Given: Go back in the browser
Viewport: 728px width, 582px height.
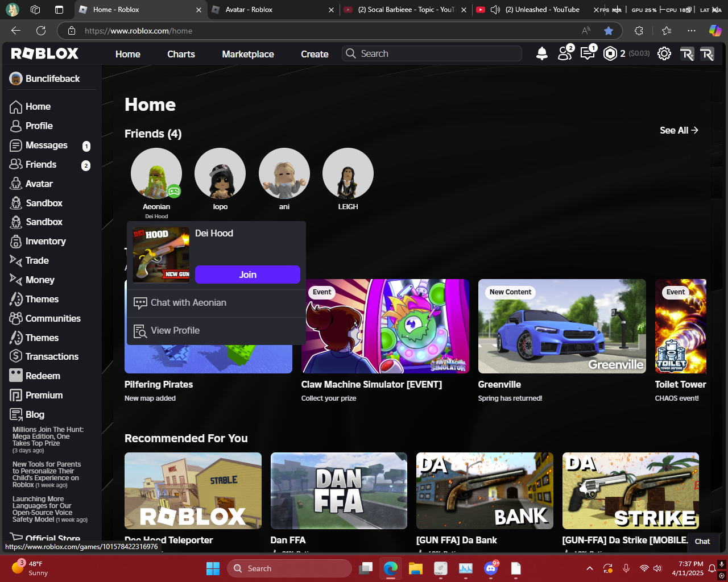Looking at the screenshot, I should click(16, 31).
